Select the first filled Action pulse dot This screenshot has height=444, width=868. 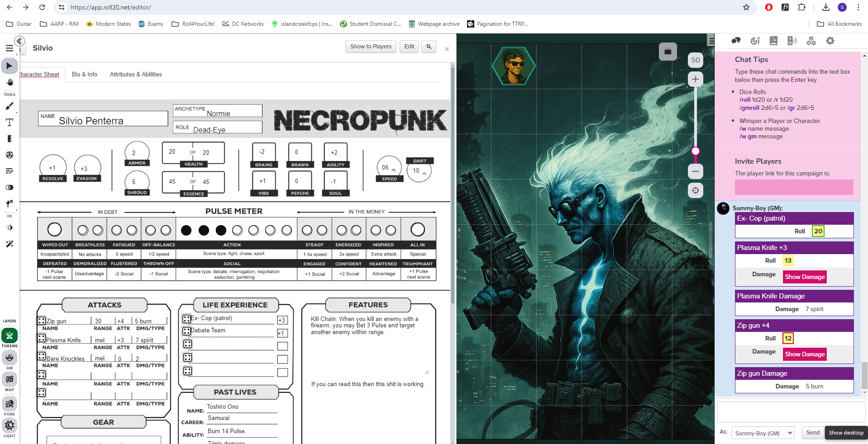pyautogui.click(x=186, y=231)
